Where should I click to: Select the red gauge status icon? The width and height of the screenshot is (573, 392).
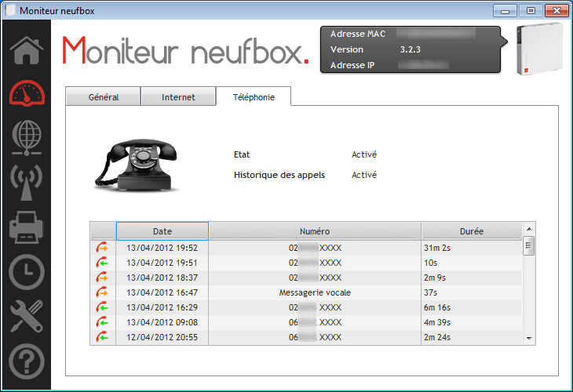tap(26, 93)
